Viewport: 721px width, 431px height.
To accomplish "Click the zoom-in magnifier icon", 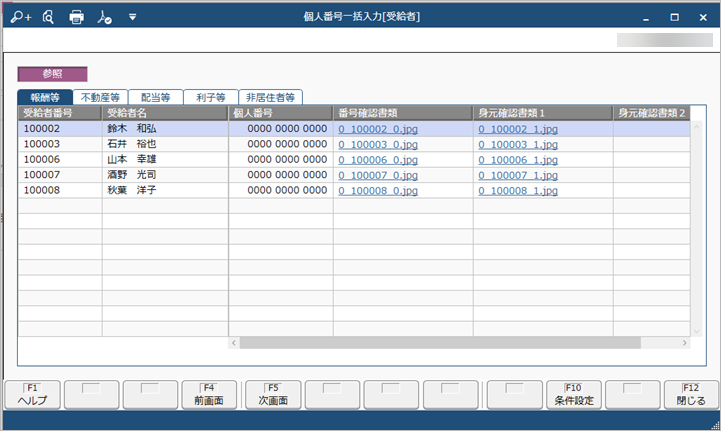I will coord(22,17).
